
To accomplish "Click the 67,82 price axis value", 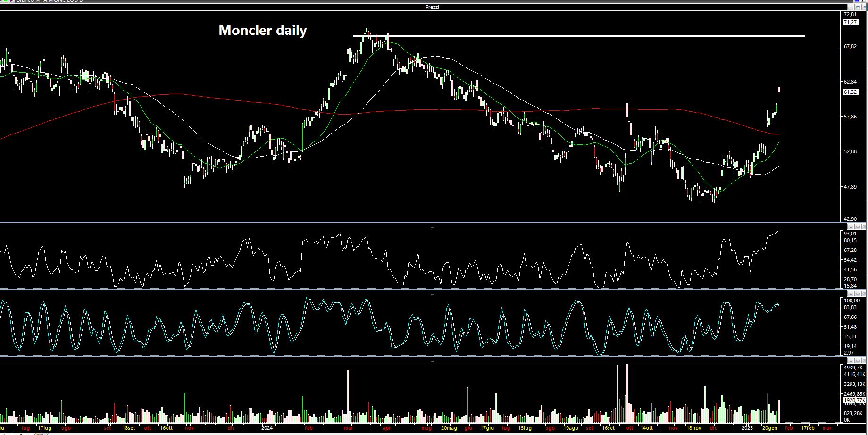I will point(850,46).
